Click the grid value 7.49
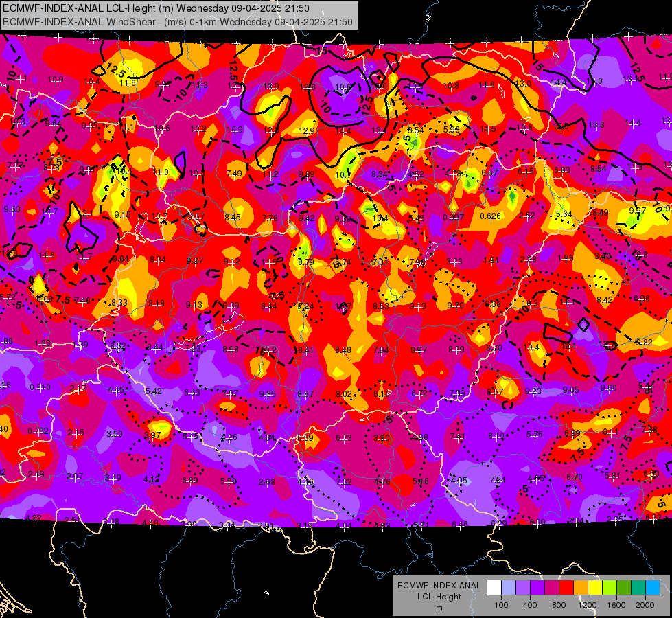The width and height of the screenshot is (672, 618). point(234,173)
